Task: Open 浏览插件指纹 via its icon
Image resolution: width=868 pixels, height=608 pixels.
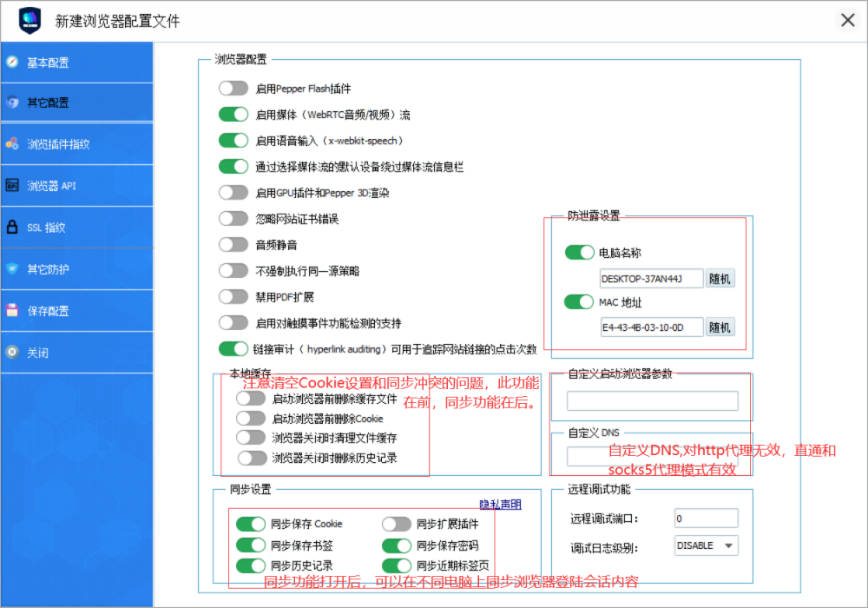Action: (x=12, y=144)
